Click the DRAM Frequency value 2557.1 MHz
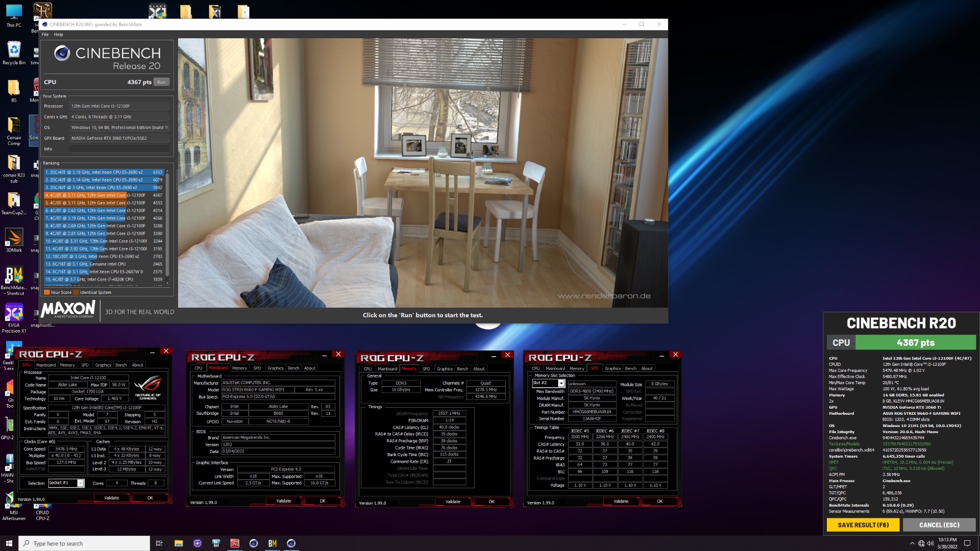The width and height of the screenshot is (980, 551). [x=449, y=413]
